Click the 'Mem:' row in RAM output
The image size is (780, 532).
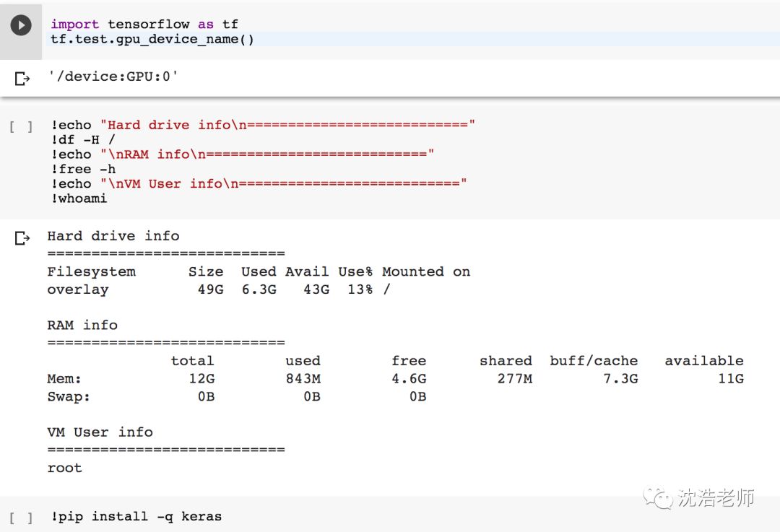[x=64, y=378]
